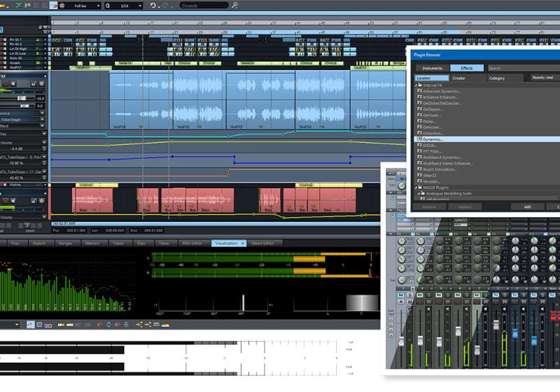Click the grid snap icon in the toolbar
This screenshot has height=392, width=560.
click(x=62, y=5)
